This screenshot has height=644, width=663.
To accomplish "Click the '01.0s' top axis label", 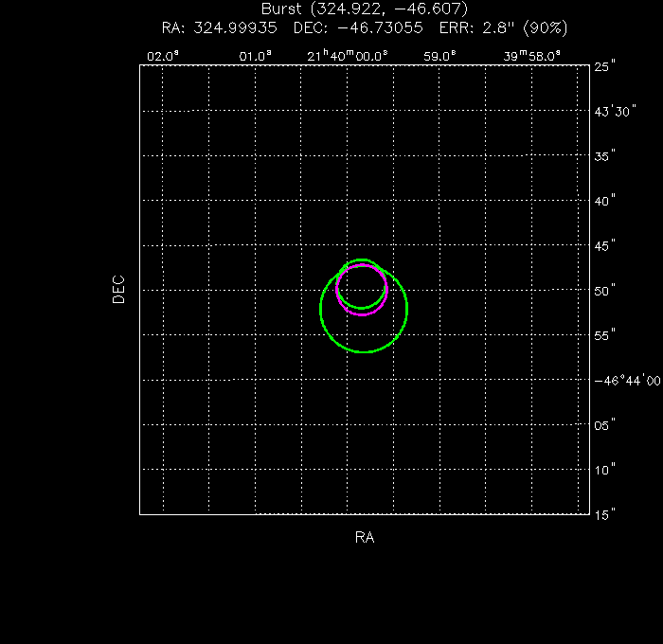I will point(255,56).
